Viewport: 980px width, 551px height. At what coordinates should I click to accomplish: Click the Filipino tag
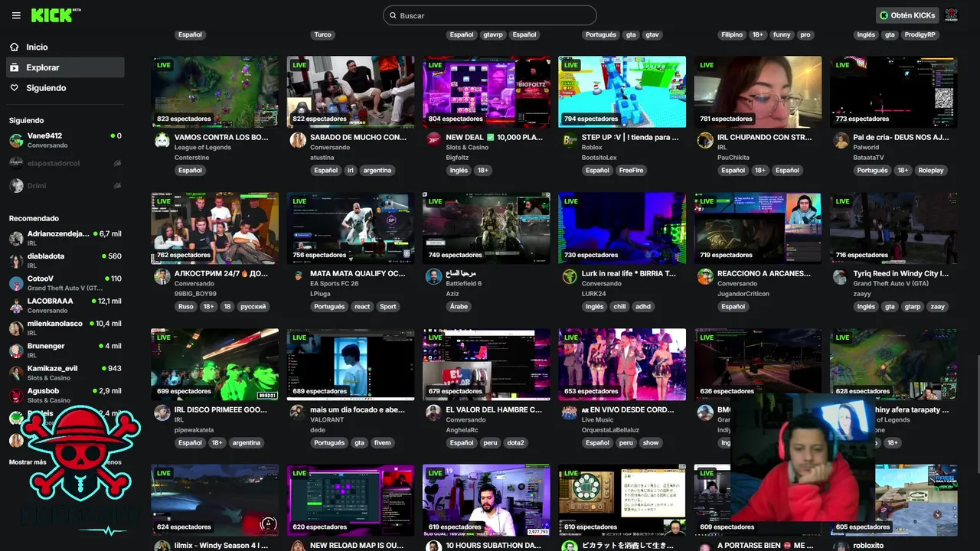(x=732, y=34)
